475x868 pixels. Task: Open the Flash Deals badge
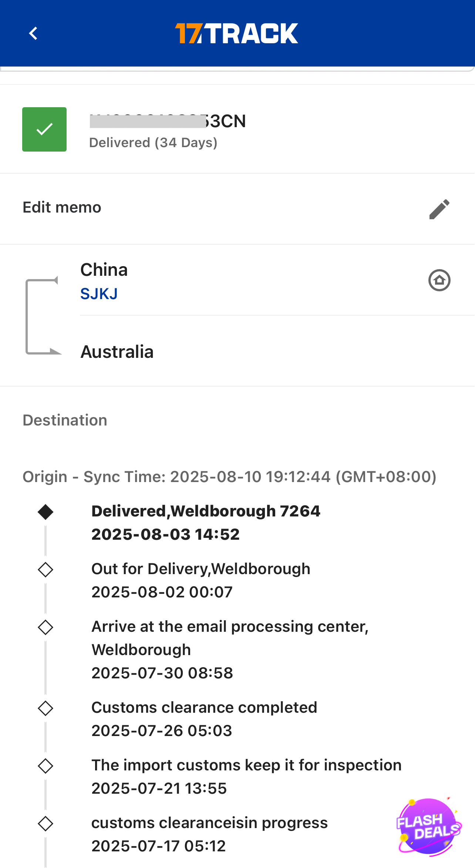428,827
